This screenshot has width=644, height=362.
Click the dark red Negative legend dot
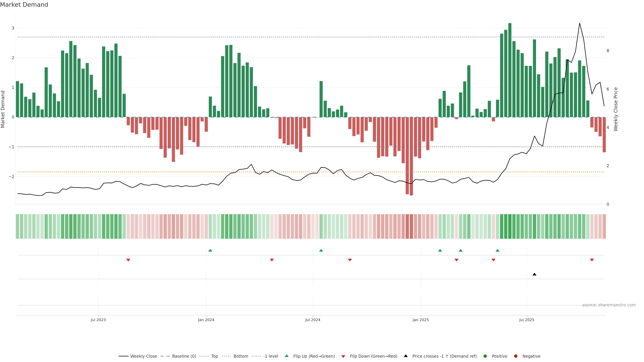tap(516, 356)
